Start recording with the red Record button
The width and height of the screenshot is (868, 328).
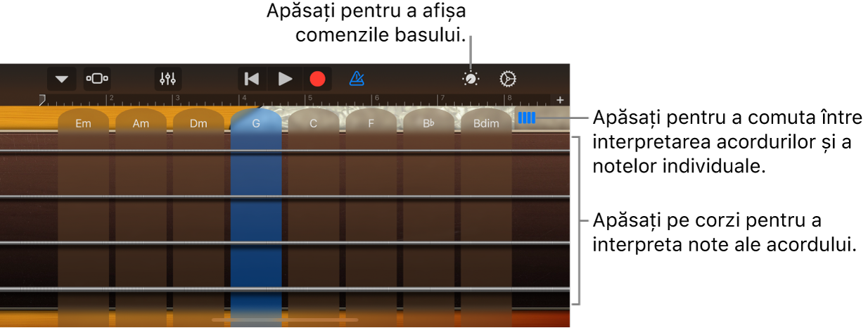click(x=318, y=79)
